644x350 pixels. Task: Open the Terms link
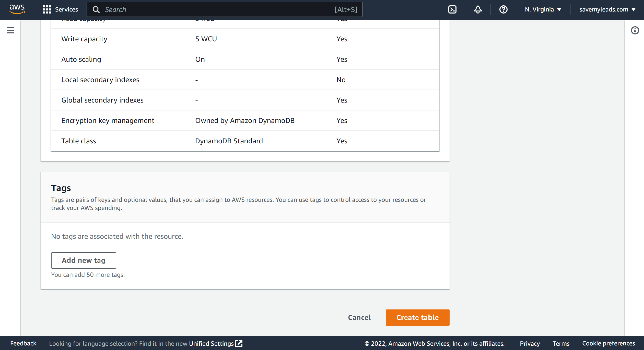tap(561, 343)
